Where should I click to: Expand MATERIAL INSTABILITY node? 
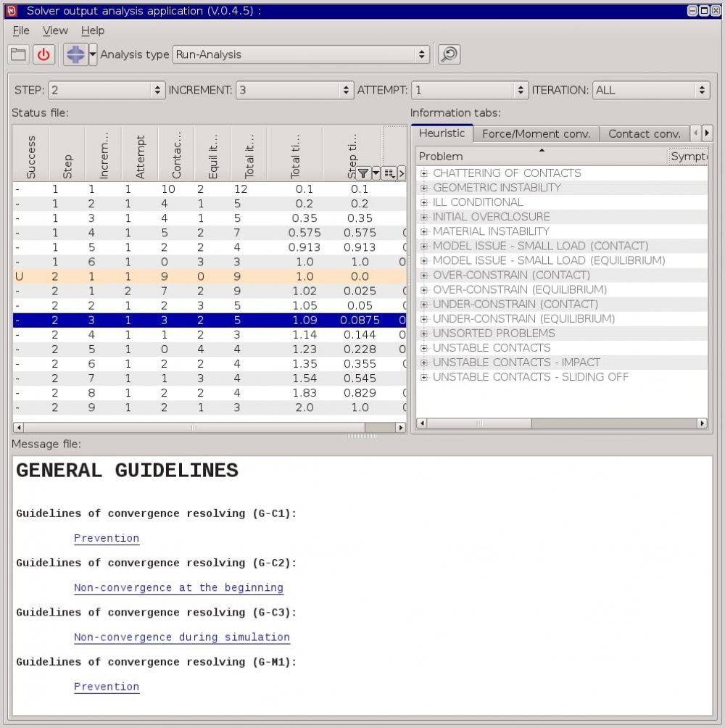pyautogui.click(x=424, y=231)
